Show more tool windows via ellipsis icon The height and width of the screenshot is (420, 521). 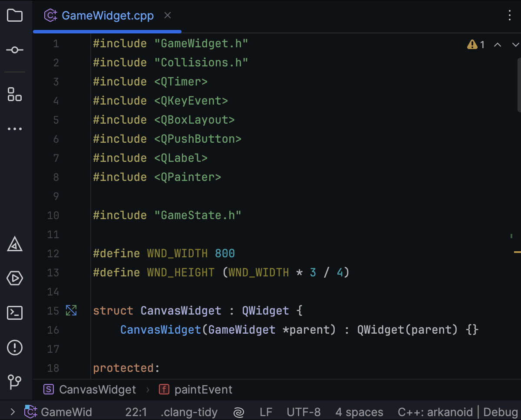[15, 128]
